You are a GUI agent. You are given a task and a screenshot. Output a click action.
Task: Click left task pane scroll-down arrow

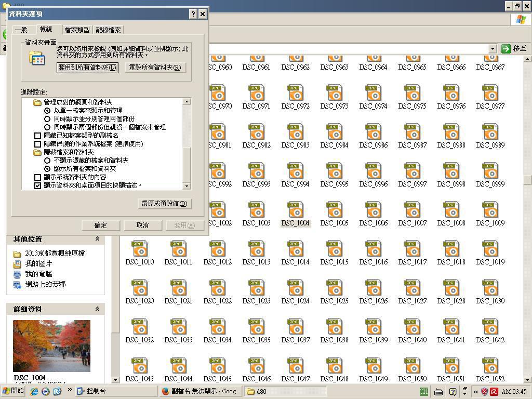click(x=115, y=380)
